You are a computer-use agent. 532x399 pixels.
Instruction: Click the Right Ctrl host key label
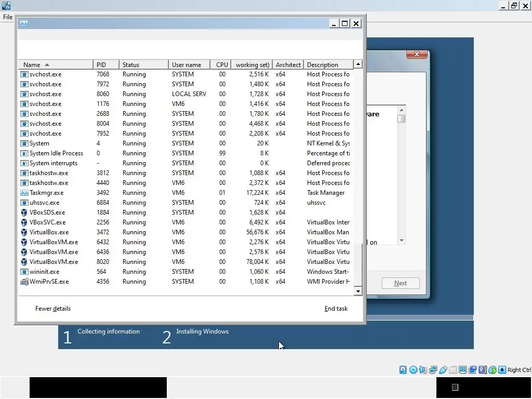point(519,370)
